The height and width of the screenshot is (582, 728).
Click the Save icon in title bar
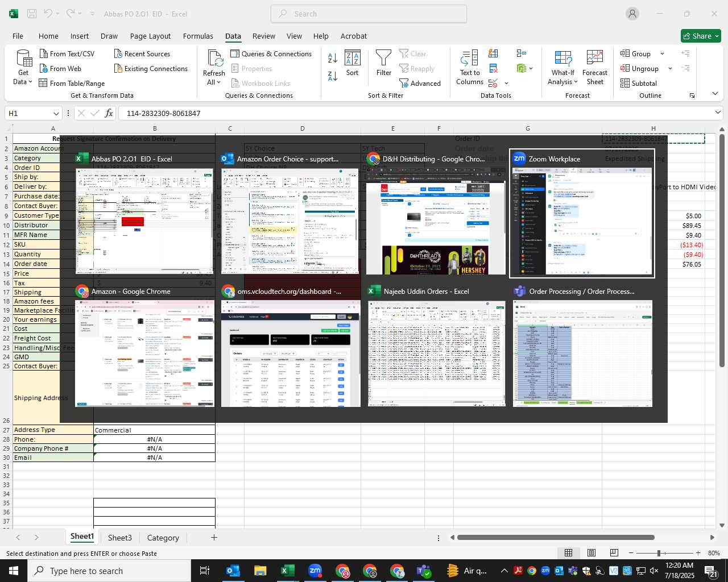32,14
